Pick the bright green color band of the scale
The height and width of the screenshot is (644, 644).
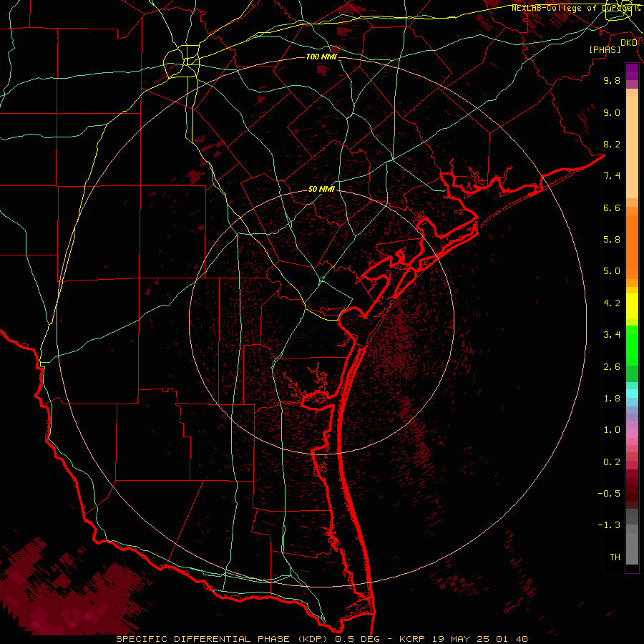[x=632, y=346]
